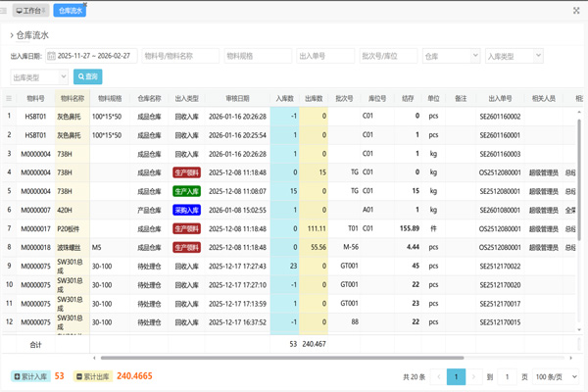Open the 入库类型 dropdown

click(514, 56)
